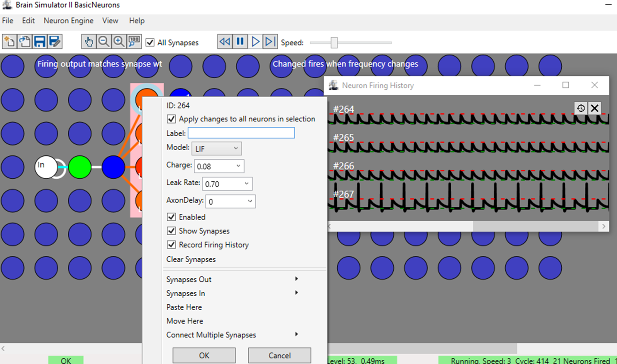Click the Speed slider thumb

coord(334,43)
